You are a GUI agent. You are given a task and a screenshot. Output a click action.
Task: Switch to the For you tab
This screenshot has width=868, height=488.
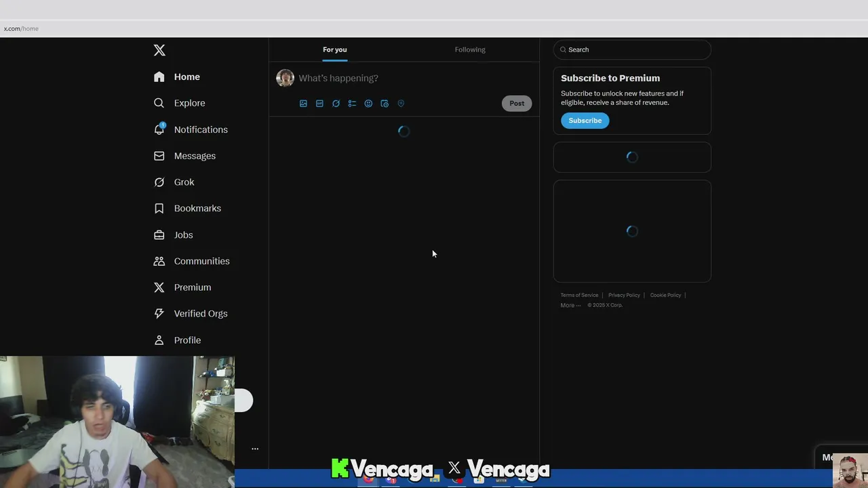coord(335,49)
